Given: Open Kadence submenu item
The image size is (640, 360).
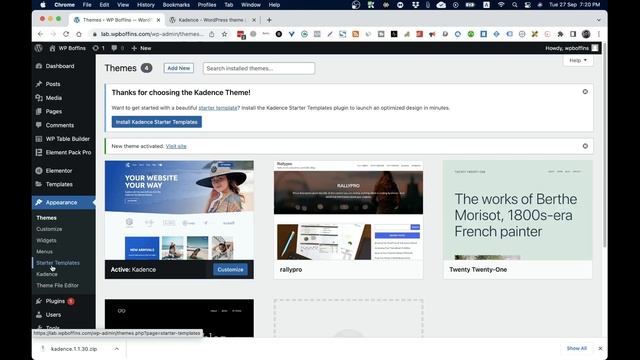Looking at the screenshot, I should [x=47, y=274].
